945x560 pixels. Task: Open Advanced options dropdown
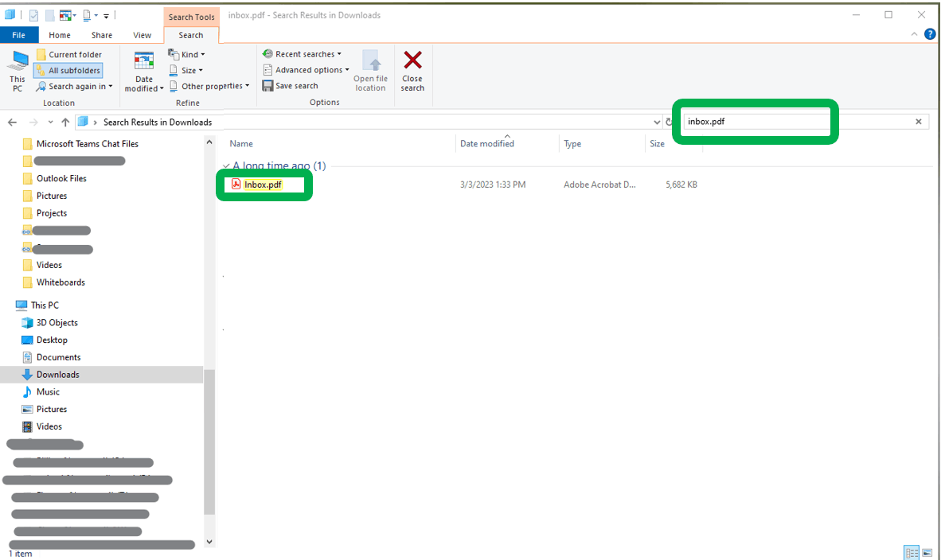point(307,70)
